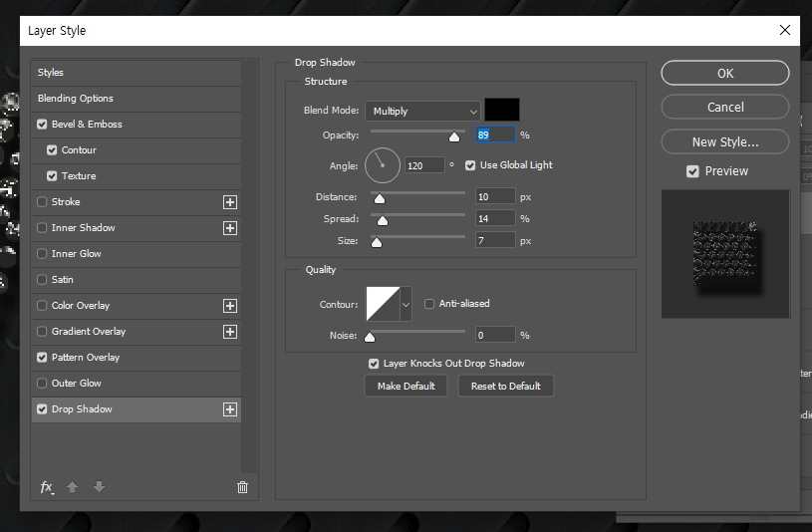Click the Size slider handle
The height and width of the screenshot is (532, 812).
(x=377, y=242)
